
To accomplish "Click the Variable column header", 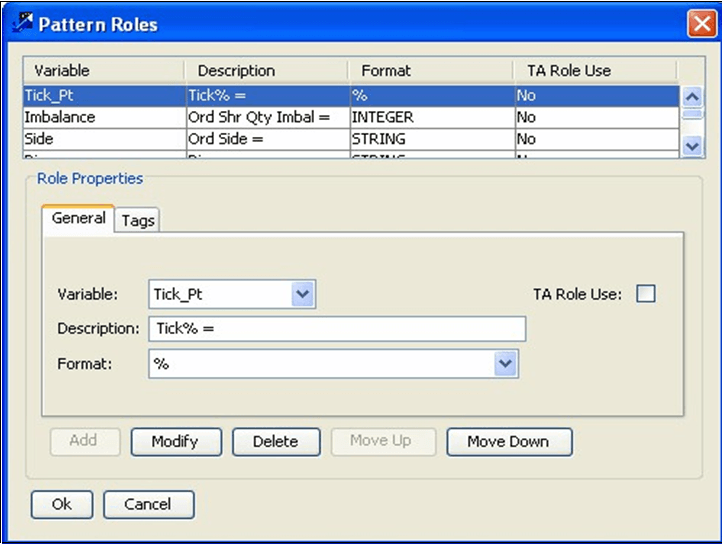I will pyautogui.click(x=103, y=71).
